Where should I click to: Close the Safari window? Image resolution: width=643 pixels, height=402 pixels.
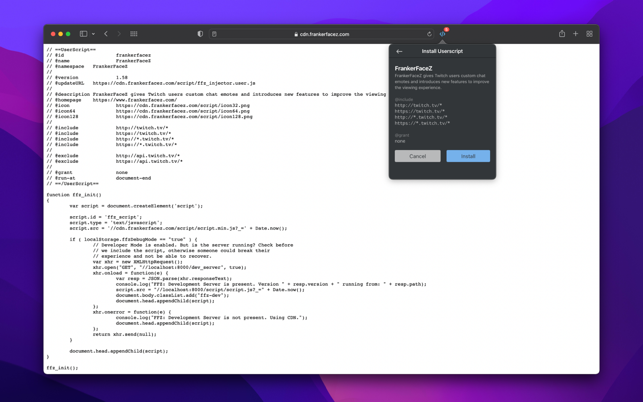(53, 34)
